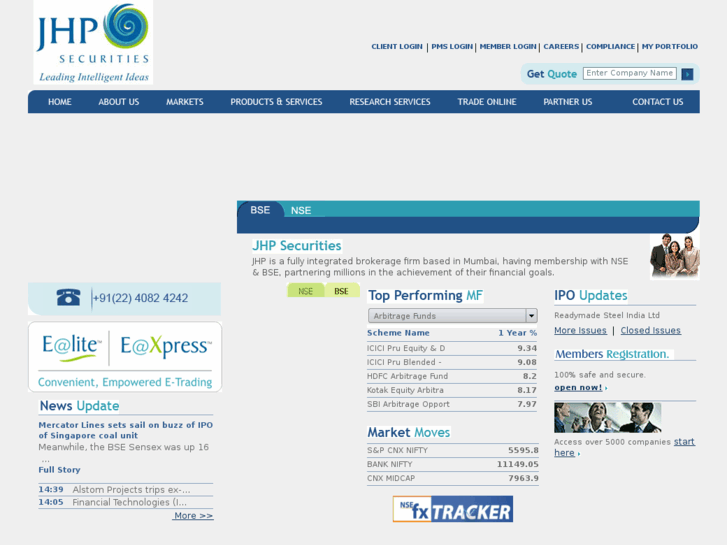Open RESEARCH SERVICES menu
The width and height of the screenshot is (727, 545).
click(390, 102)
